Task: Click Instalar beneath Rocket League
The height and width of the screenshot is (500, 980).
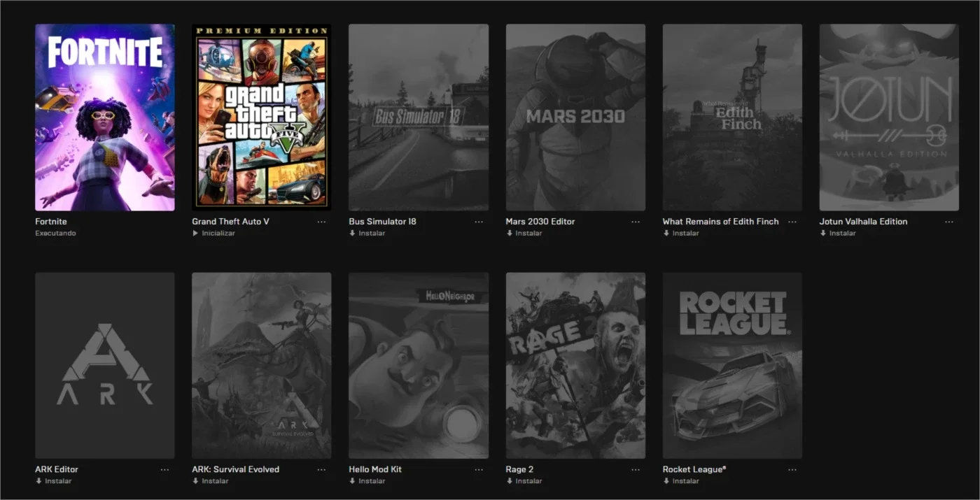Action: (681, 481)
